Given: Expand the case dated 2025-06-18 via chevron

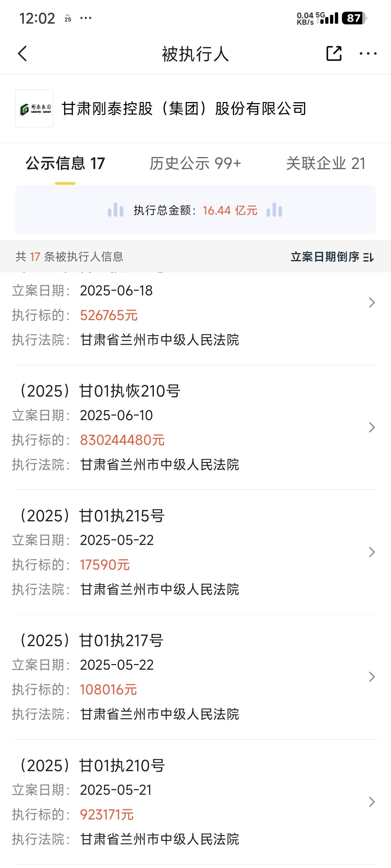Looking at the screenshot, I should point(372,303).
